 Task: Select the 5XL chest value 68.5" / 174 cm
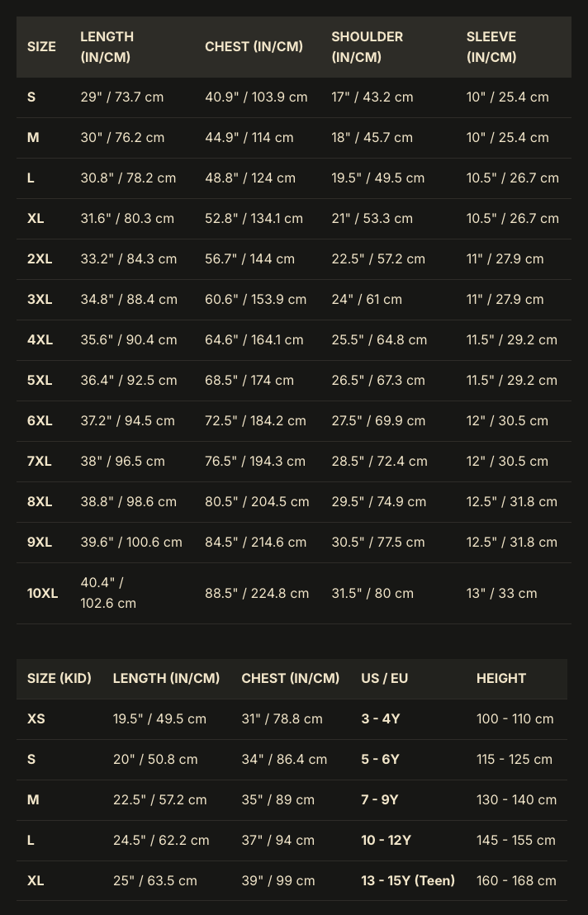[249, 381]
